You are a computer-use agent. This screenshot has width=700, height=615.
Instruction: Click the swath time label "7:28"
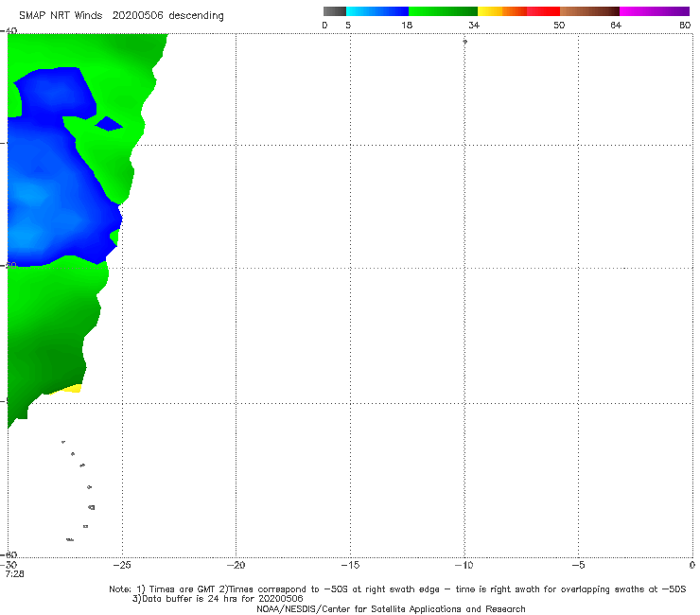tap(15, 574)
